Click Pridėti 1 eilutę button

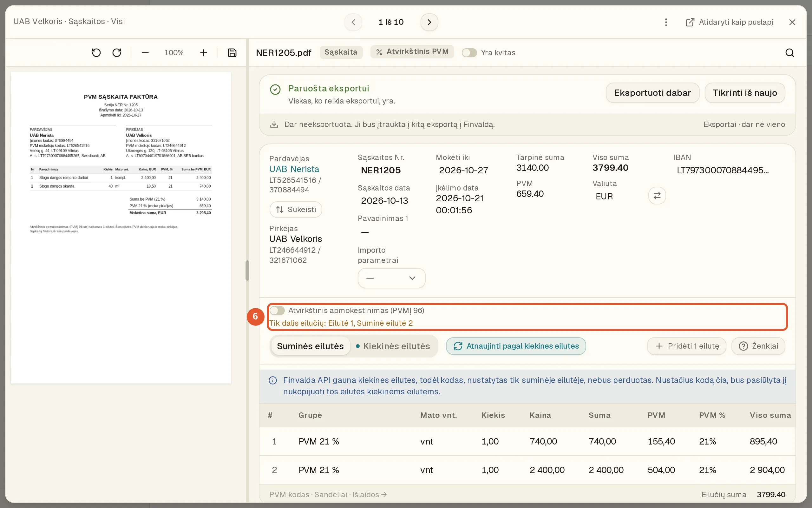click(686, 346)
